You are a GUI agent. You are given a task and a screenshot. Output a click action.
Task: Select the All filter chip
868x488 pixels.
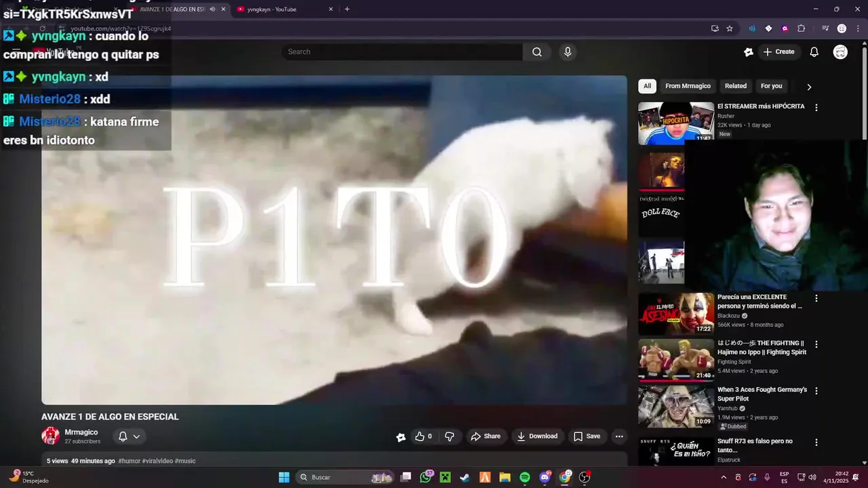pos(647,86)
